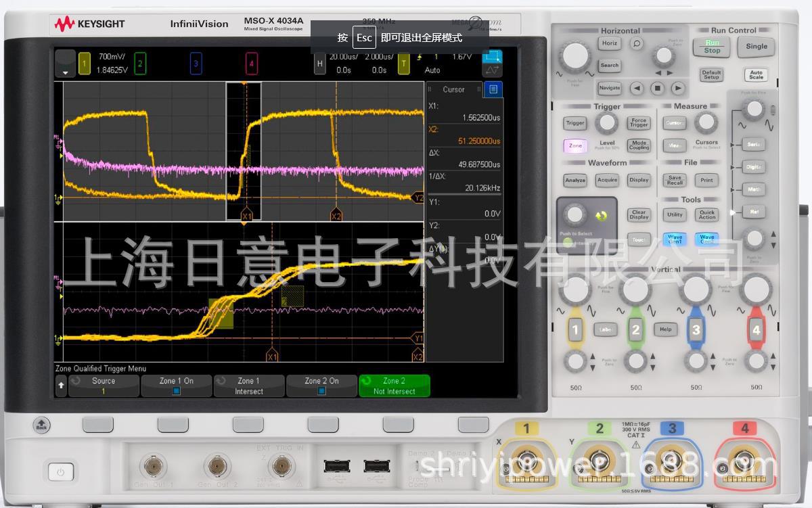Push the round Back key under the screen
Screen dimensions: 812x508
coord(42,425)
